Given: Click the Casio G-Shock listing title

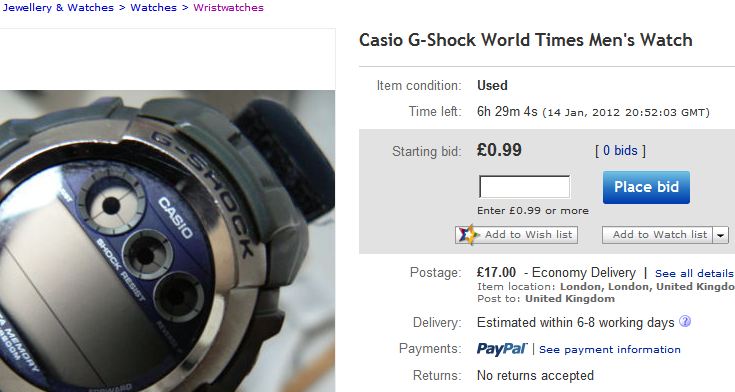Looking at the screenshot, I should (x=525, y=40).
